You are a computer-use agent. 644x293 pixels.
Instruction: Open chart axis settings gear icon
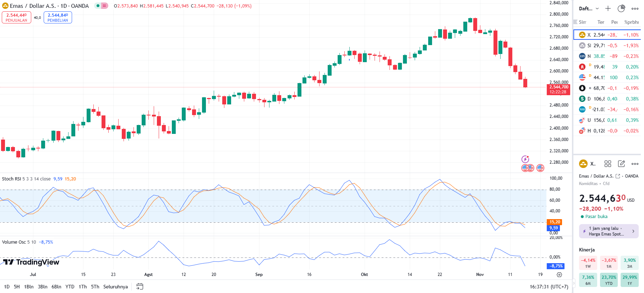point(559,275)
